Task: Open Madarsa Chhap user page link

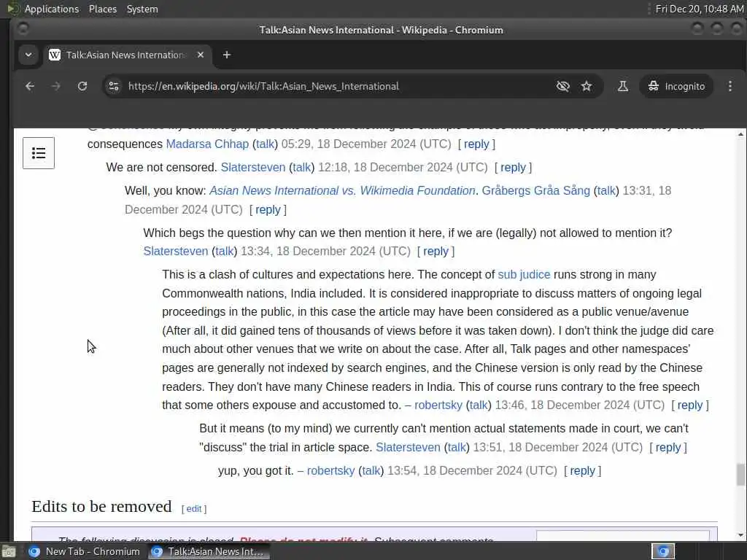Action: 207,144
